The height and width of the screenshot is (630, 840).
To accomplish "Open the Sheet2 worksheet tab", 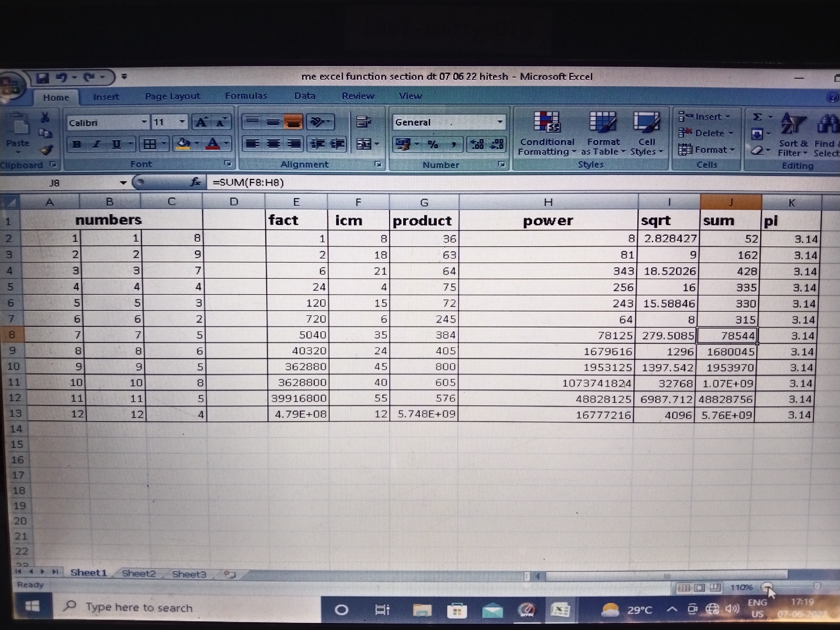I will 139,573.
